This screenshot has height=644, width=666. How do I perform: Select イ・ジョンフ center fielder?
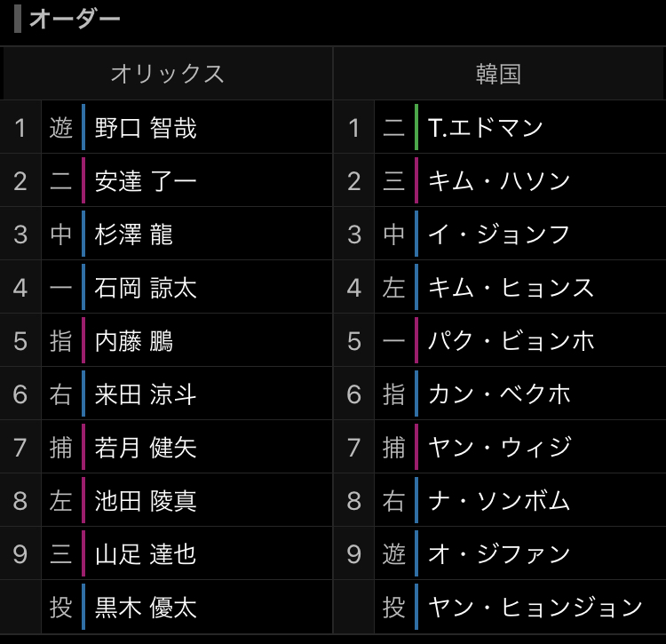point(499,235)
